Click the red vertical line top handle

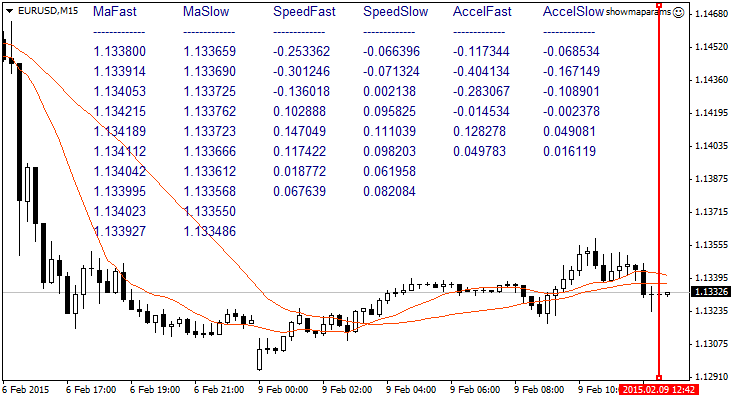click(659, 5)
